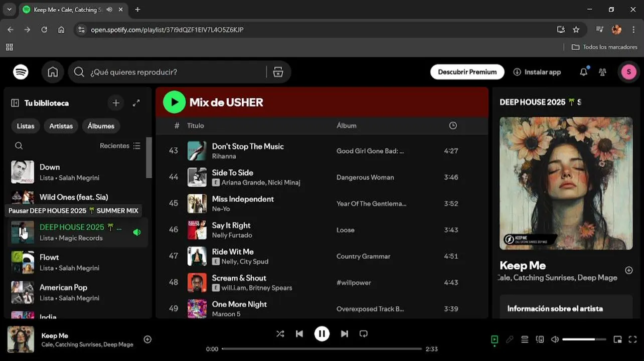Click the Keep Me album artwork in right panel
The width and height of the screenshot is (644, 361).
click(x=566, y=184)
